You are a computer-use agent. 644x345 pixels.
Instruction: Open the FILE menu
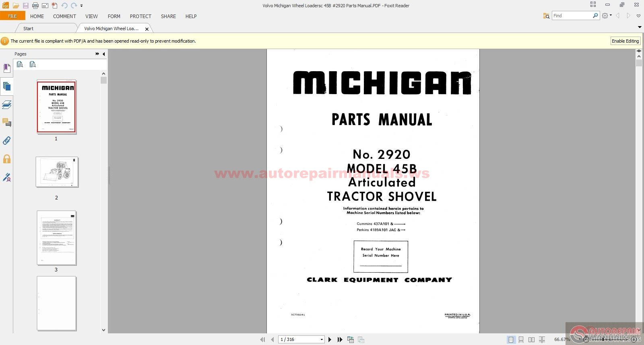tap(12, 16)
